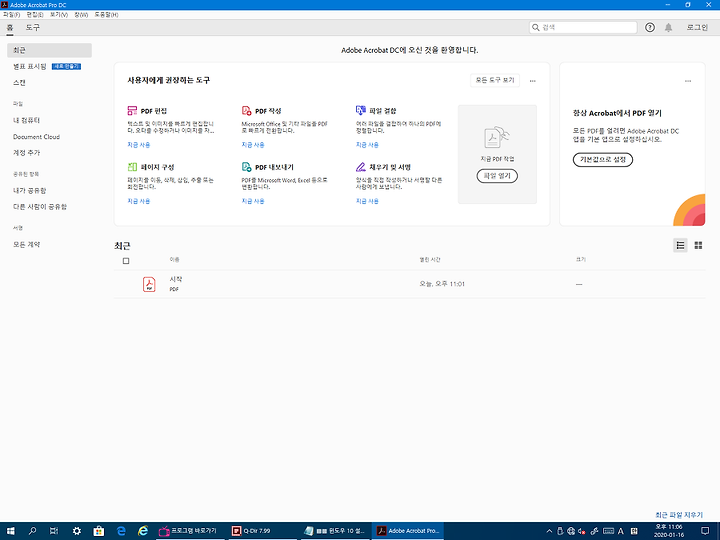Open the 파일 menu
This screenshot has width=720, height=540.
(x=11, y=15)
